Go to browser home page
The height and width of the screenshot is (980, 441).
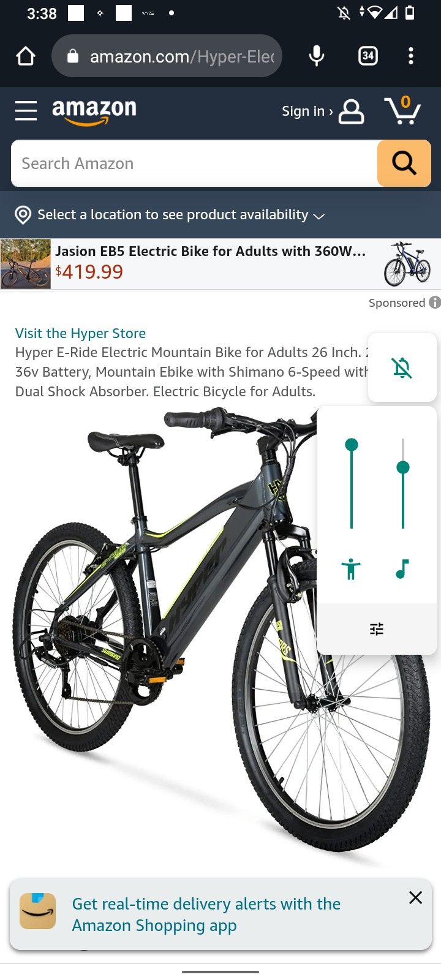(x=26, y=56)
